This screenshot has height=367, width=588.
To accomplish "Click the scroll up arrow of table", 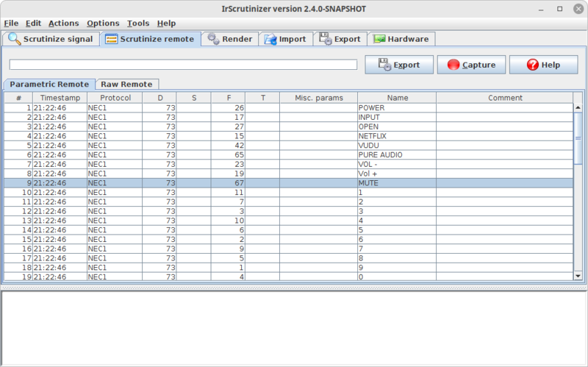I will [578, 107].
